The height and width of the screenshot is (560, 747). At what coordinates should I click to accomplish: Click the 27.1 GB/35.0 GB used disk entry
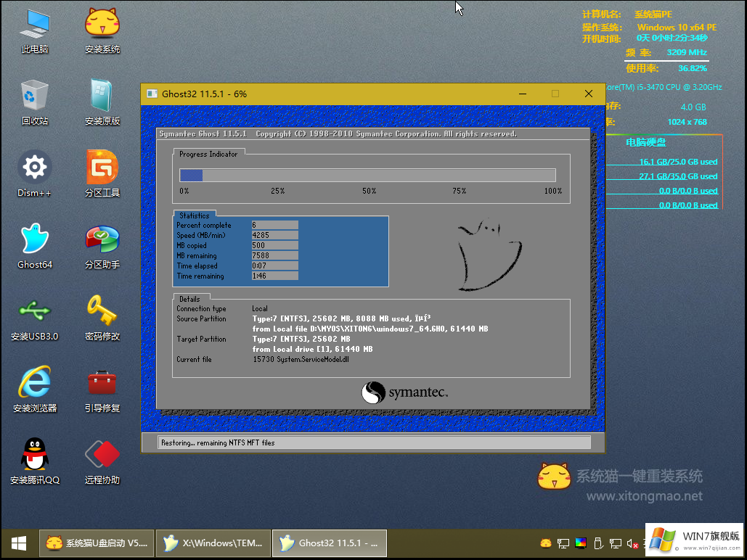click(678, 176)
